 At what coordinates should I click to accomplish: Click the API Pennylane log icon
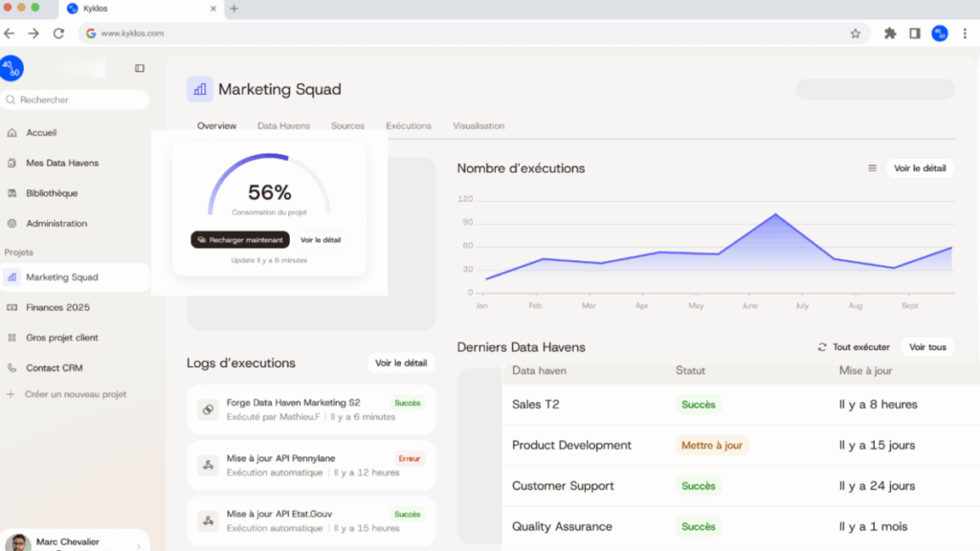coord(207,465)
